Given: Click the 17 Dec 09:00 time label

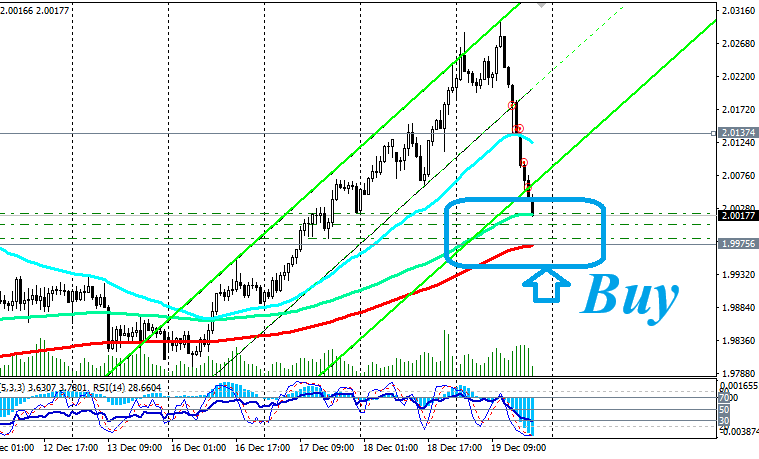Looking at the screenshot, I should pos(326,447).
